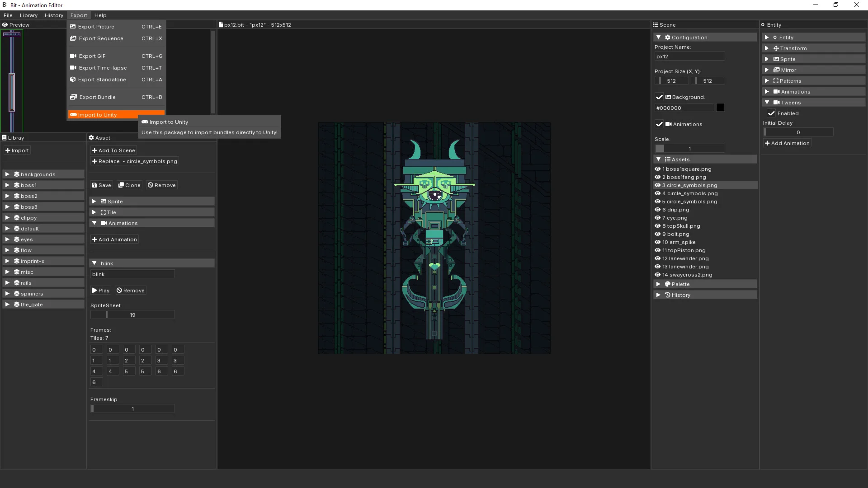The height and width of the screenshot is (488, 868).
Task: Click the Export Bundle icon
Action: click(x=73, y=97)
